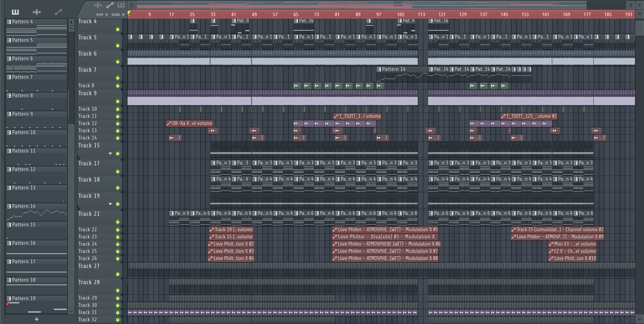
Task: Click Track 10 name header
Action: pos(87,109)
